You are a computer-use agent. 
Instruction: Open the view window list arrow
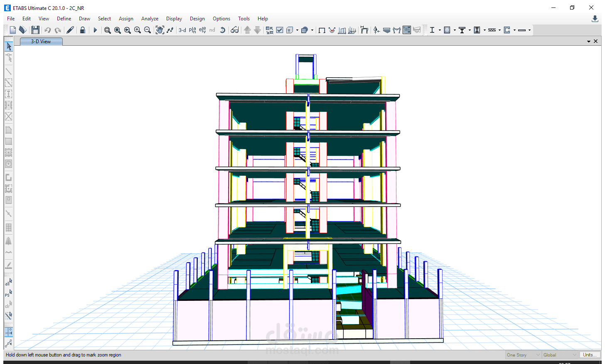589,42
